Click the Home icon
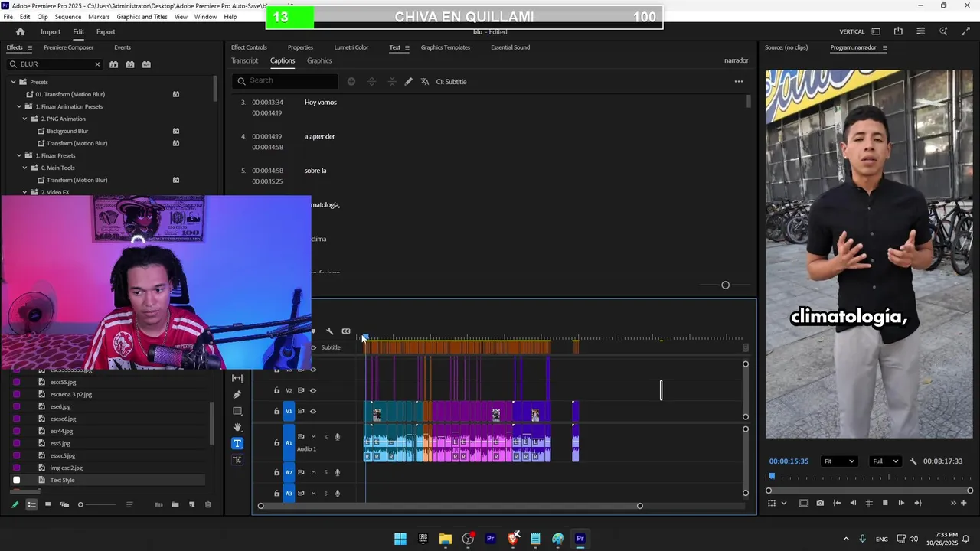 (20, 31)
